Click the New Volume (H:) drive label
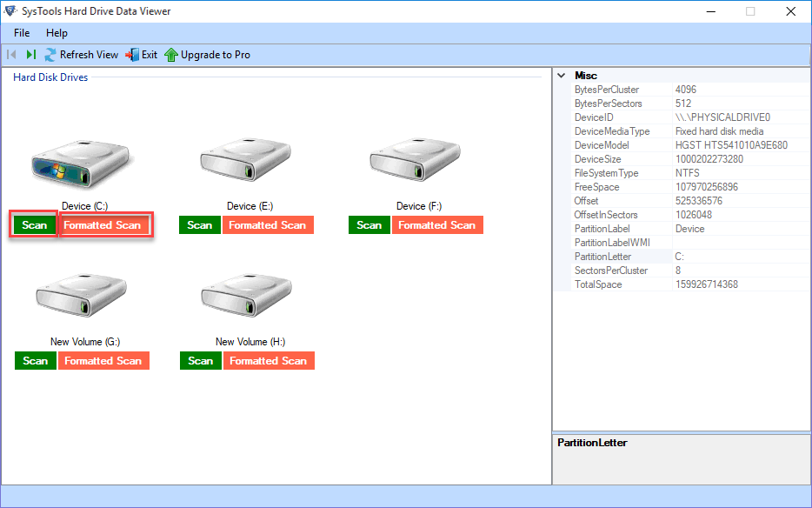Screen dimensions: 812x508 coord(250,342)
